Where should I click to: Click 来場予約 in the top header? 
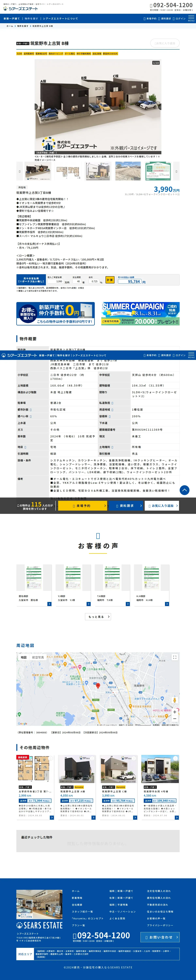pos(150,18)
